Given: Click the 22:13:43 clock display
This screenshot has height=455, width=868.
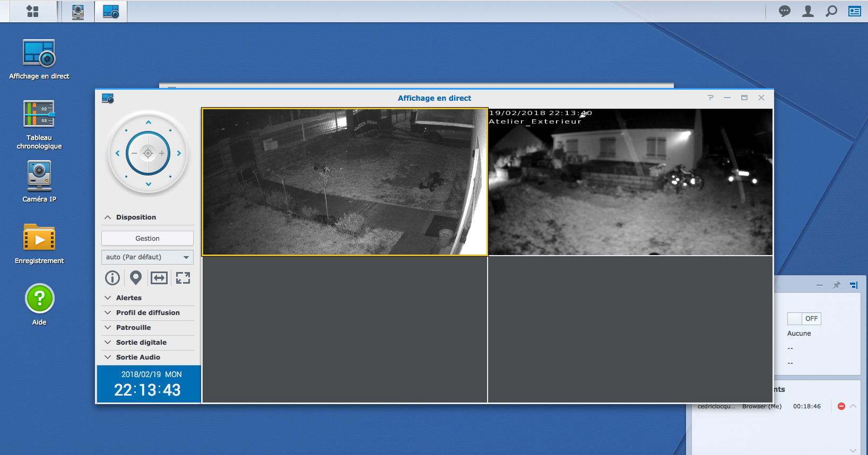Looking at the screenshot, I should point(147,390).
